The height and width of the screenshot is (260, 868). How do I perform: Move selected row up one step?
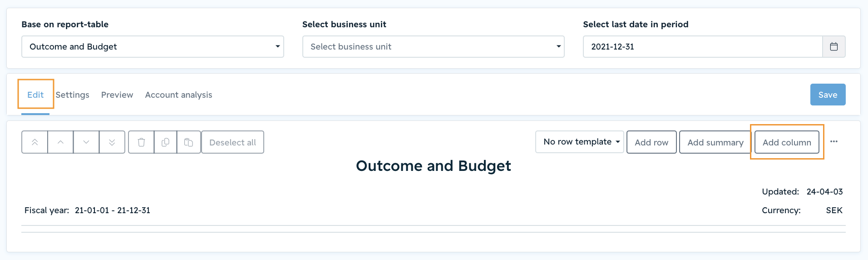60,142
